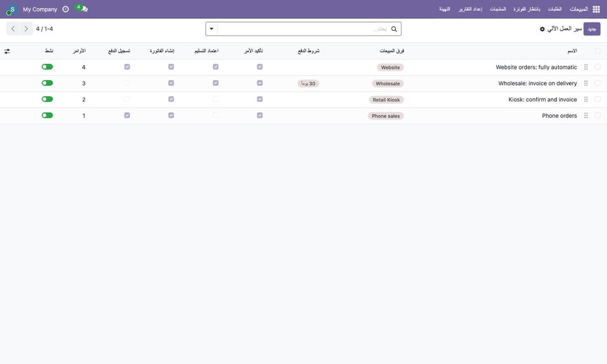The height and width of the screenshot is (364, 607).
Task: Toggle the active switch for Wholesale workflow
Action: tap(47, 83)
